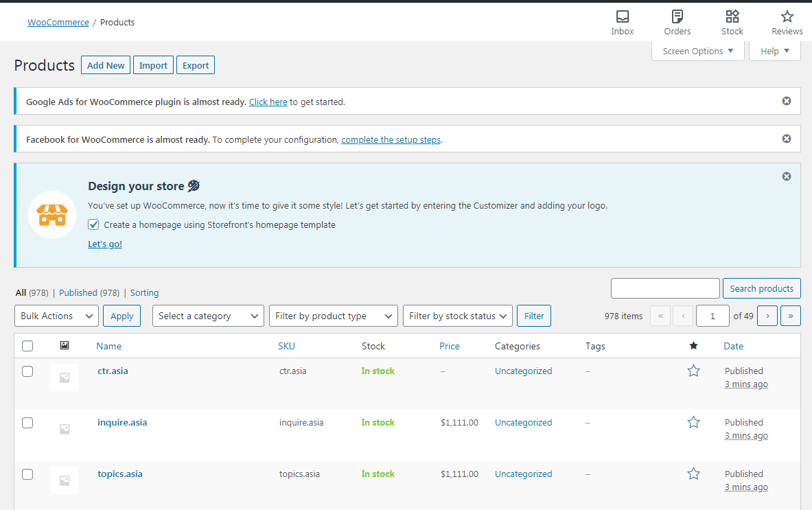Focus the current page number field
This screenshot has width=812, height=510.
pyautogui.click(x=712, y=316)
